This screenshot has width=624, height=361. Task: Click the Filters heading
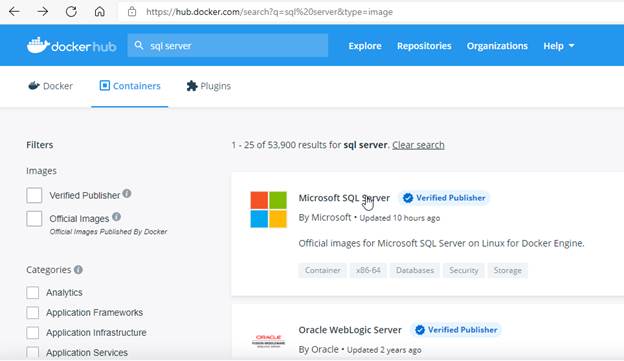[39, 145]
